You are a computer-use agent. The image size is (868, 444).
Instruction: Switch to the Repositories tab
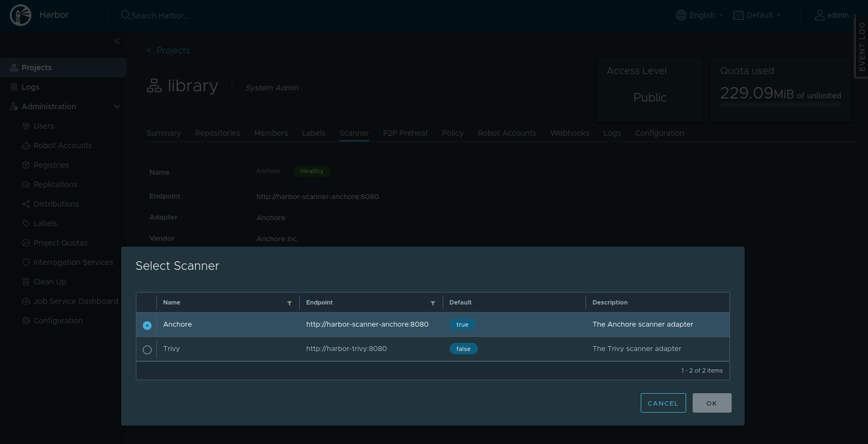point(218,133)
